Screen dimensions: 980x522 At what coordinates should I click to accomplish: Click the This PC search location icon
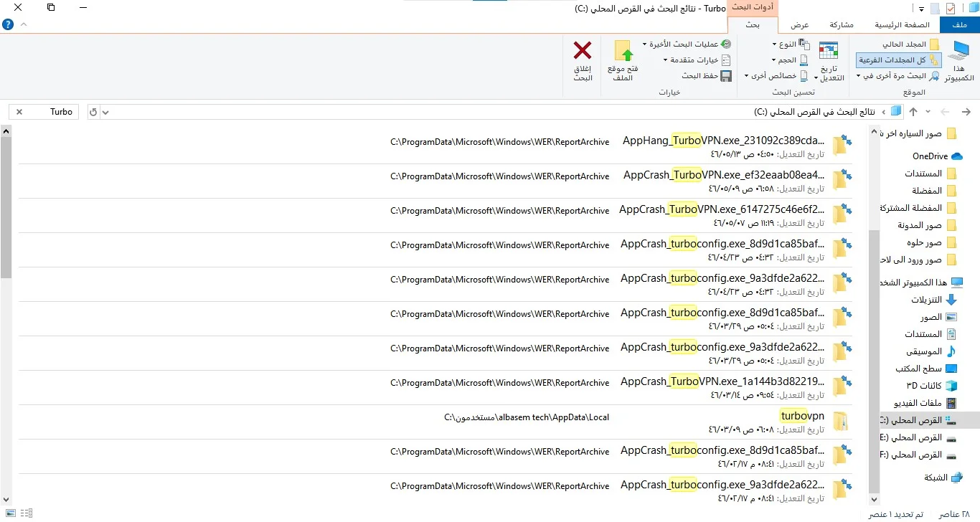959,61
